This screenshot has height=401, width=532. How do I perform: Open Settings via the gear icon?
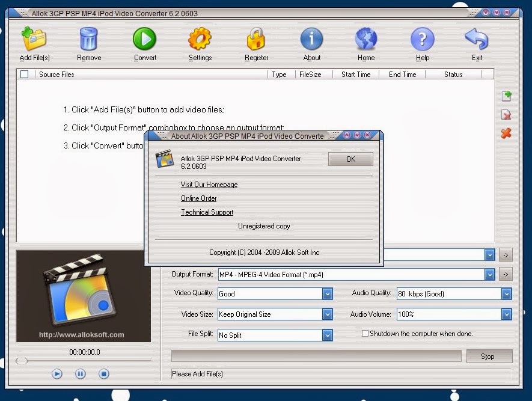(x=200, y=39)
